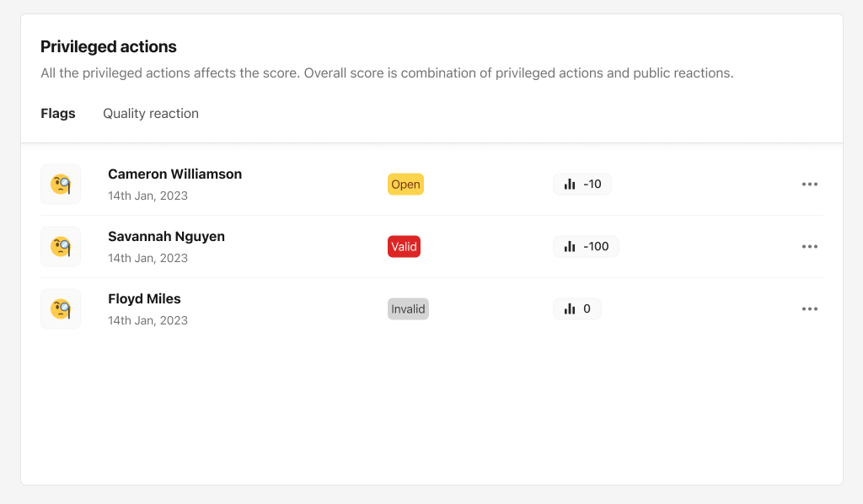This screenshot has width=863, height=504.
Task: Click Floyd Miles's monocle emoji avatar
Action: point(60,308)
